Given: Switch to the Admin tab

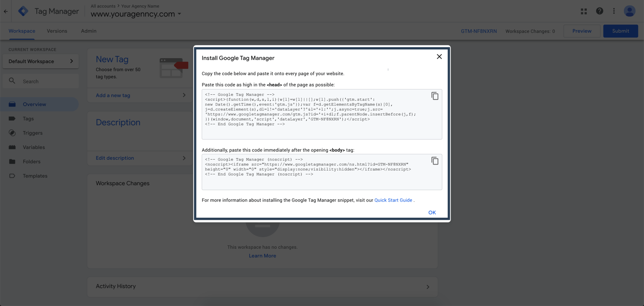Looking at the screenshot, I should coord(89,31).
